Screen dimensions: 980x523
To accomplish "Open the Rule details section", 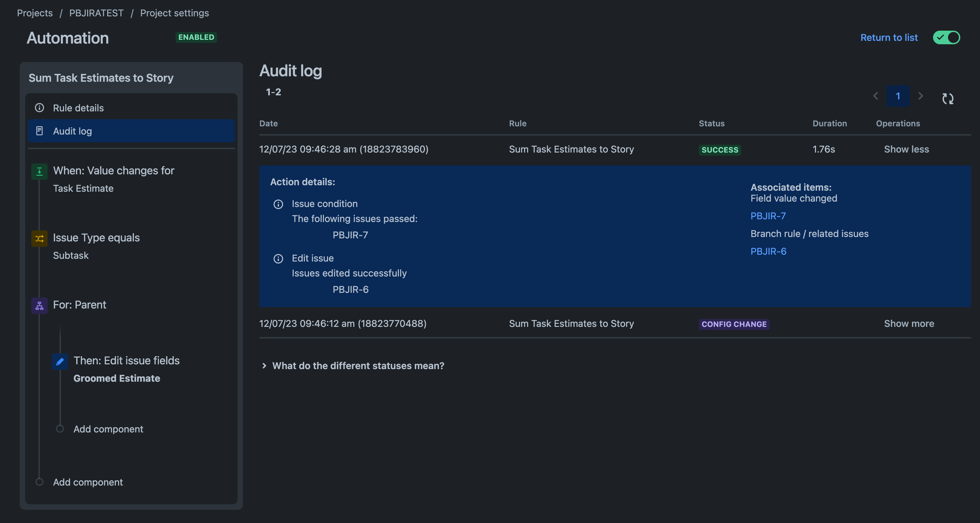I will click(x=131, y=108).
